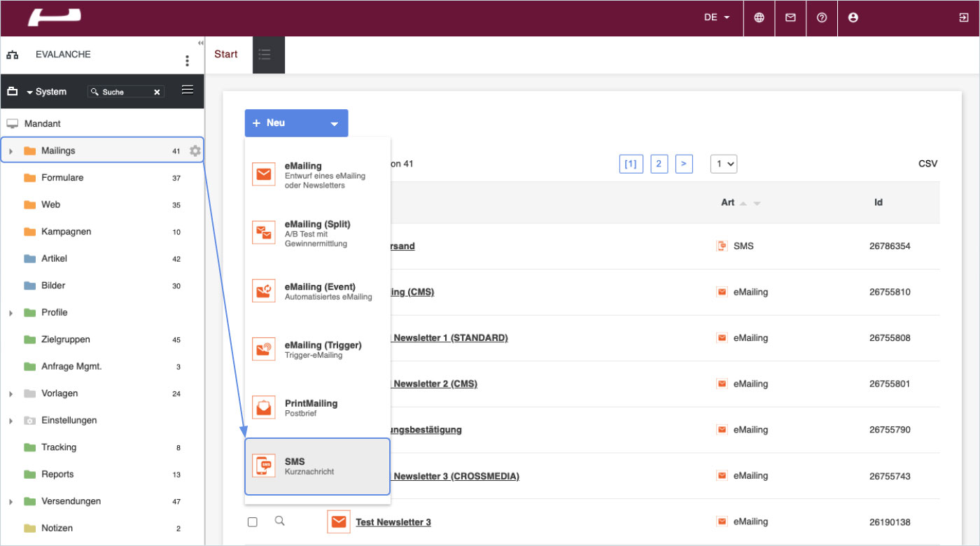Choose SMS Kurznachricht from the Neu menu
Image resolution: width=980 pixels, height=546 pixels.
(x=317, y=466)
